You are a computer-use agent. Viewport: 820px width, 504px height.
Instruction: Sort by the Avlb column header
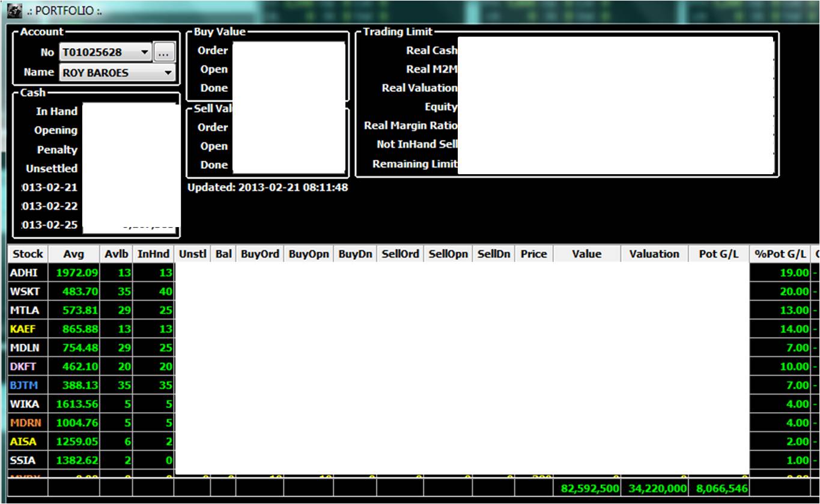pyautogui.click(x=117, y=254)
